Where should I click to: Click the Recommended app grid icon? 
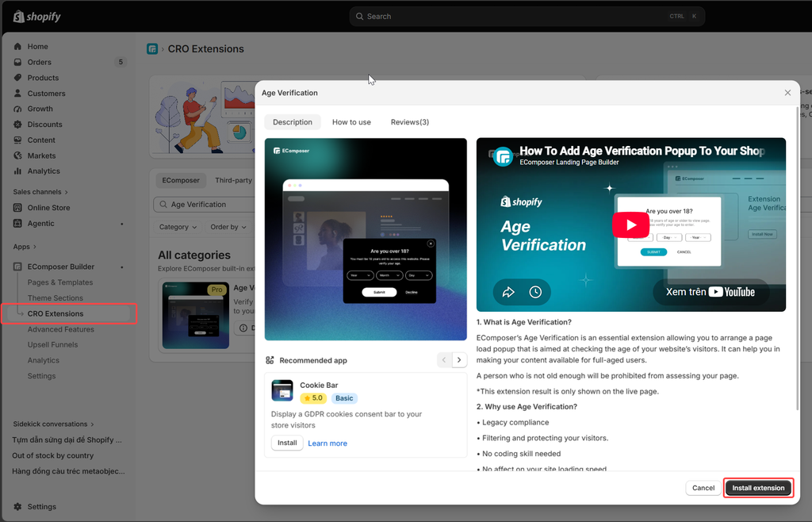[x=270, y=360]
